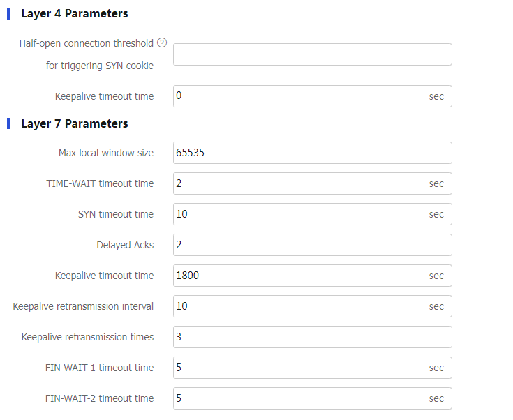Click the Delayed Acks input box

pos(312,245)
